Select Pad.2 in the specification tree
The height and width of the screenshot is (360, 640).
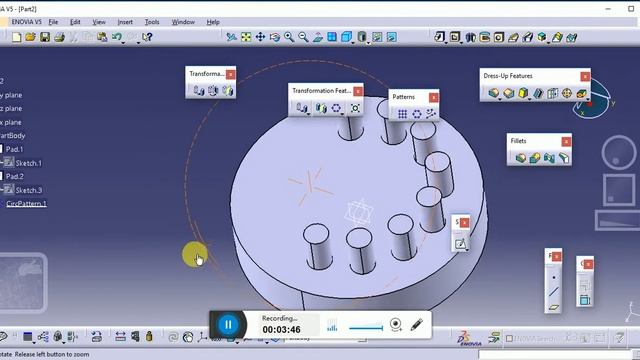click(15, 176)
